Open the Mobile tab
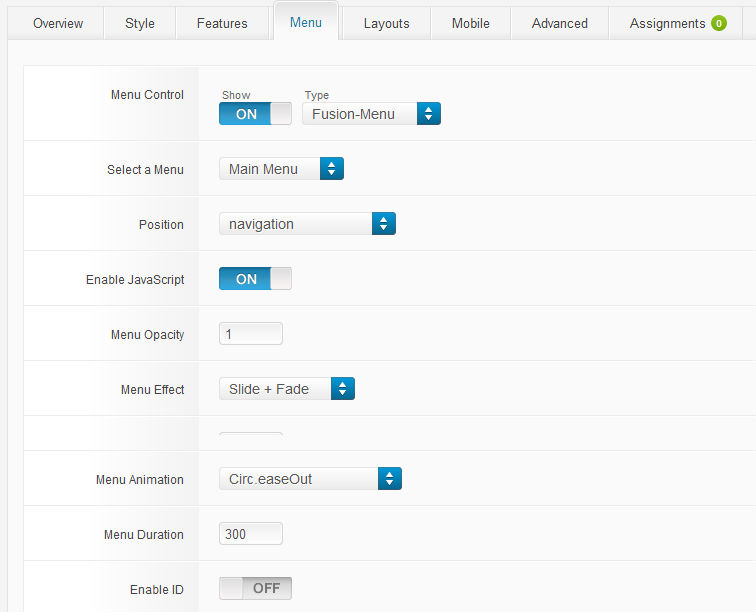The image size is (756, 612). [471, 23]
